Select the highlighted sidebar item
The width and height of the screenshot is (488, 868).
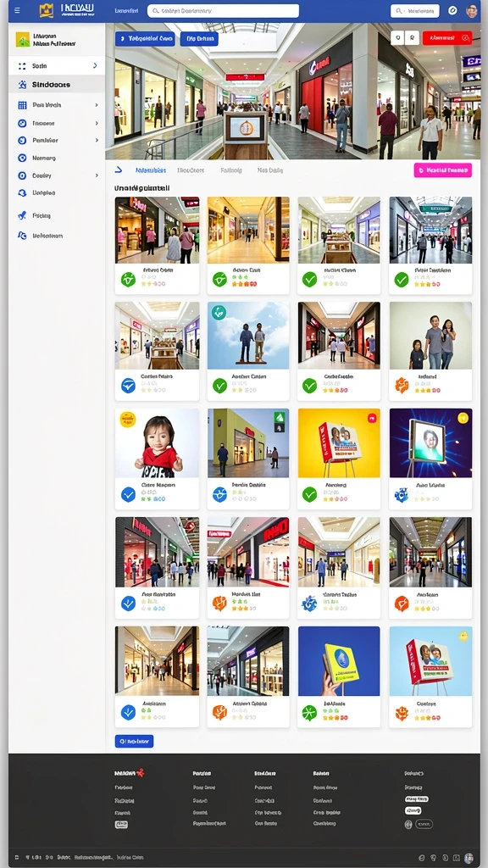[x=57, y=85]
